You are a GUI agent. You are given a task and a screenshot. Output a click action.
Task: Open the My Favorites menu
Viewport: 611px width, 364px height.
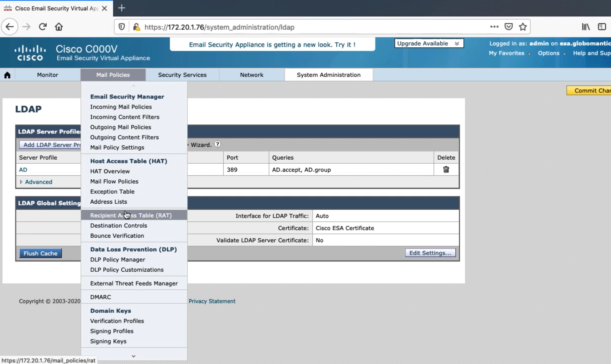509,53
